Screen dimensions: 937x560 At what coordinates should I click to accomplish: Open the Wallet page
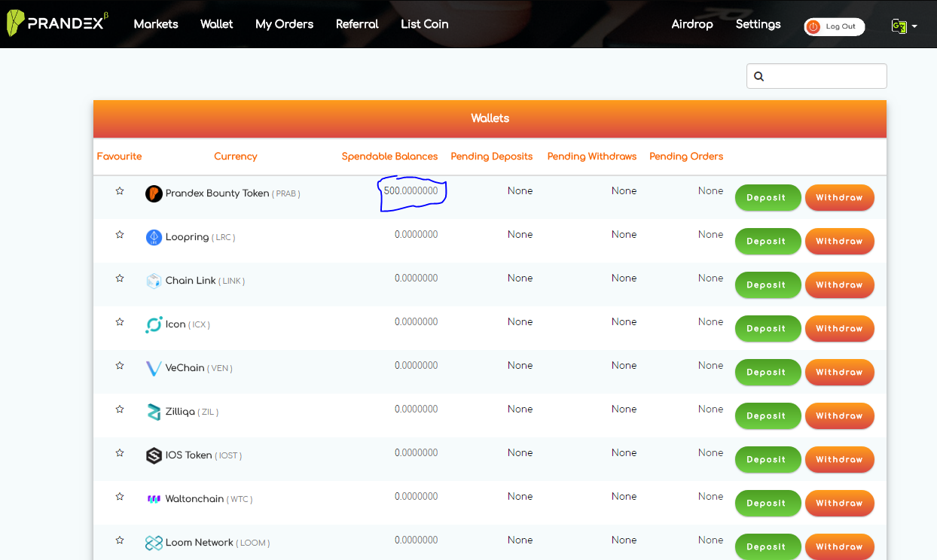[217, 24]
